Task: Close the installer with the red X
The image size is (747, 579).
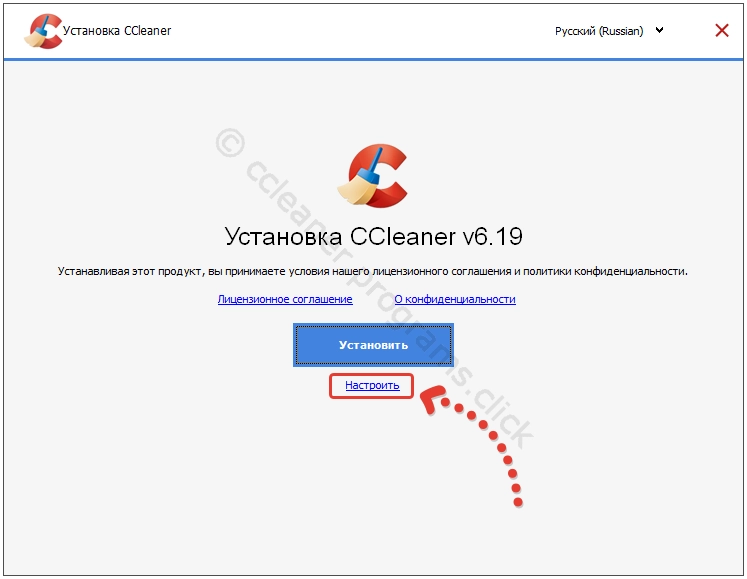Action: [x=722, y=31]
